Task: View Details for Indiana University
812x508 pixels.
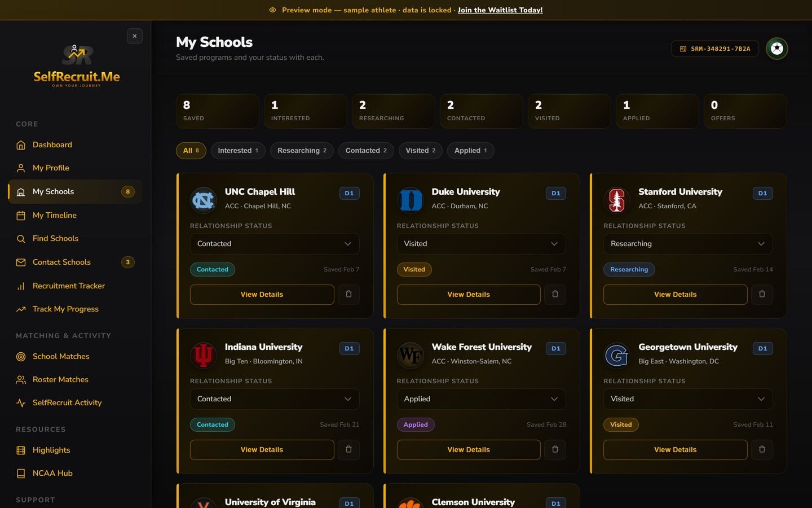Action: (x=262, y=450)
